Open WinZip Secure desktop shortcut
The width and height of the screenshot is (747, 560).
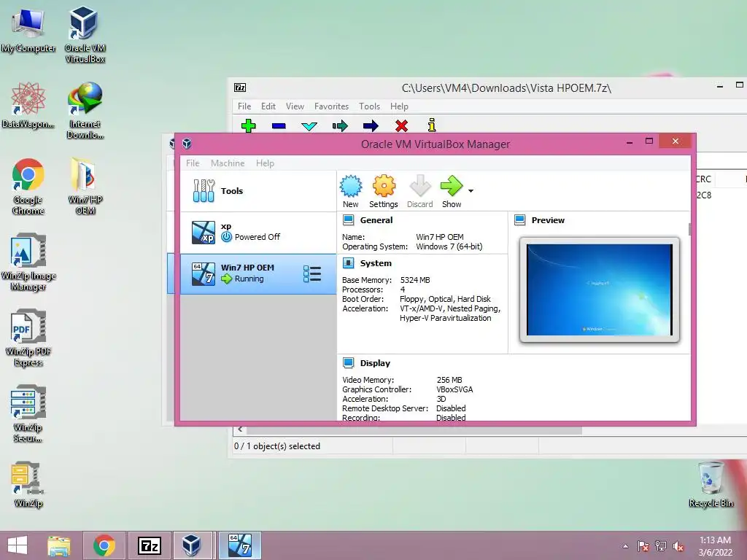tap(28, 414)
